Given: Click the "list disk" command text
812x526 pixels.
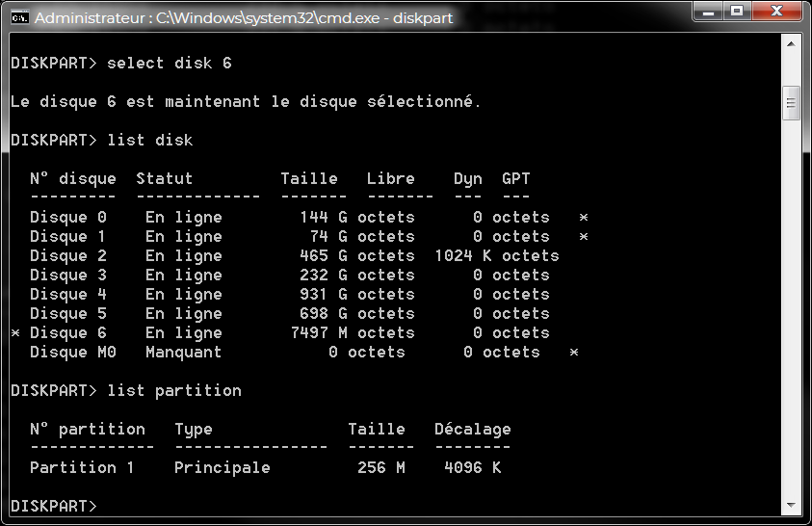Looking at the screenshot, I should (149, 141).
